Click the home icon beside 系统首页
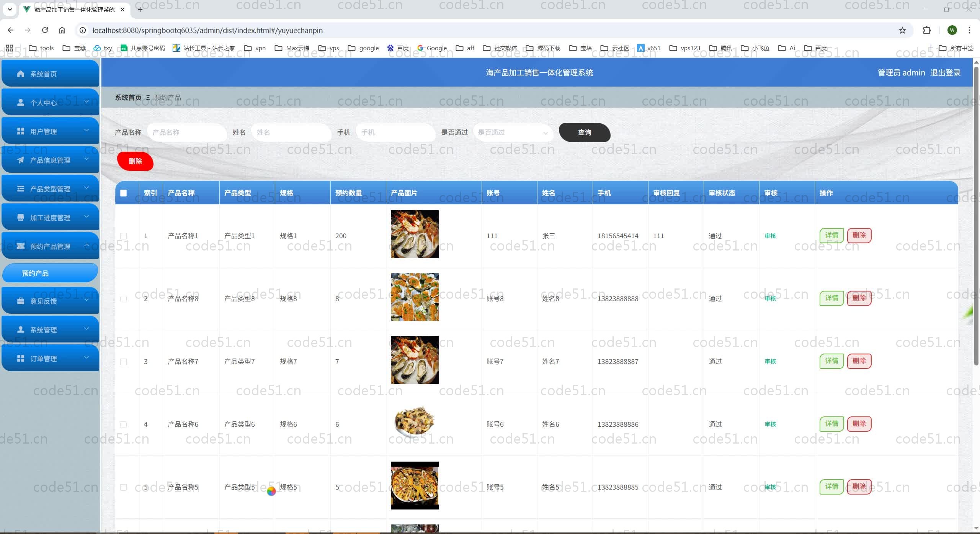This screenshot has height=534, width=980. pyautogui.click(x=21, y=74)
